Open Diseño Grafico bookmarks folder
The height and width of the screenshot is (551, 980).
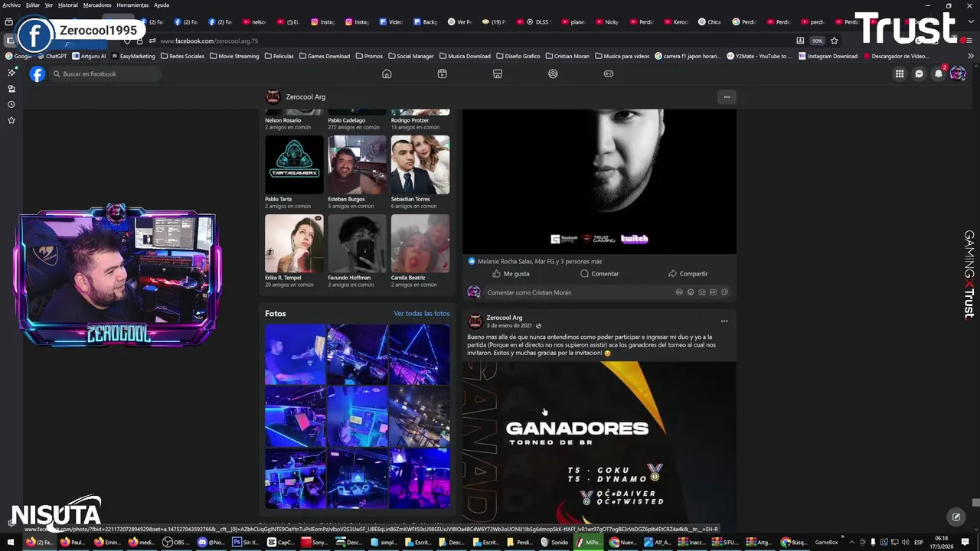pyautogui.click(x=518, y=56)
